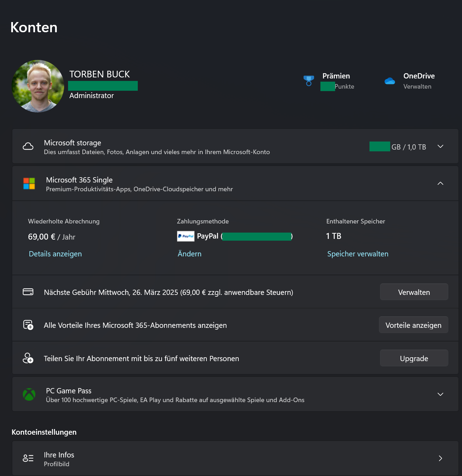Click the Torben Buck profile picture

tap(38, 86)
